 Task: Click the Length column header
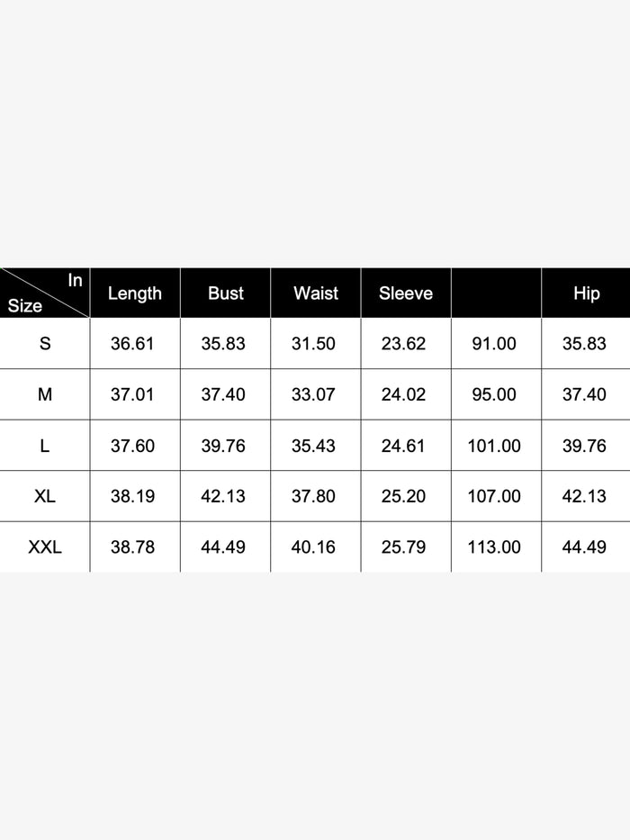[135, 294]
